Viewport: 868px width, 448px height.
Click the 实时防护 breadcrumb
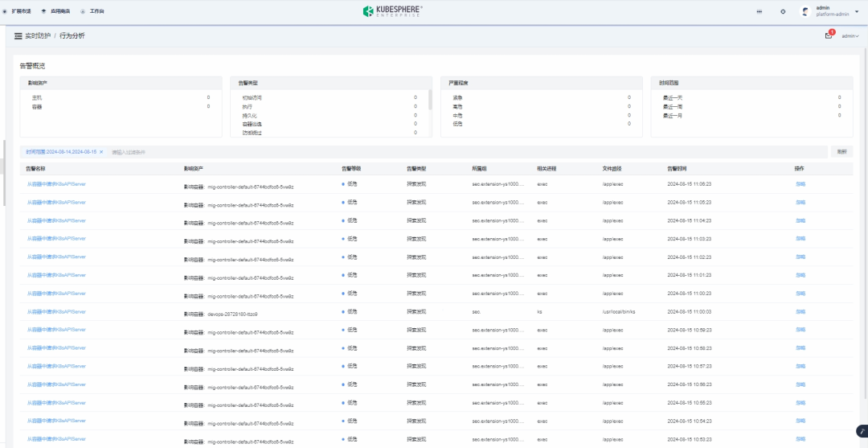38,36
